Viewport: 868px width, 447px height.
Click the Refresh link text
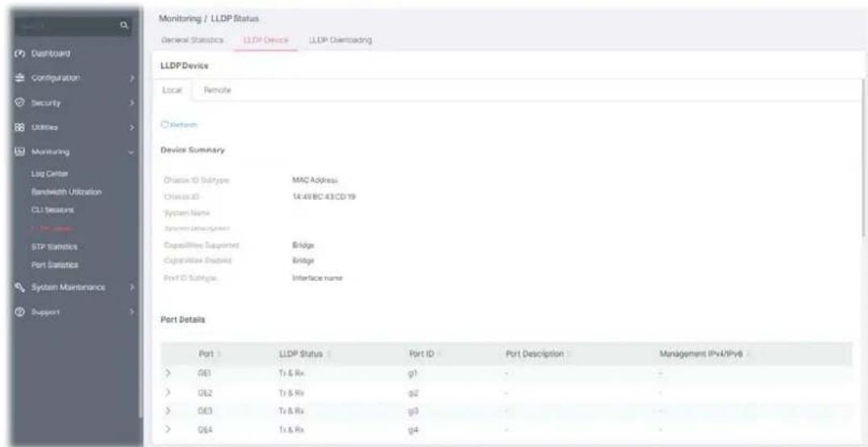(x=182, y=125)
